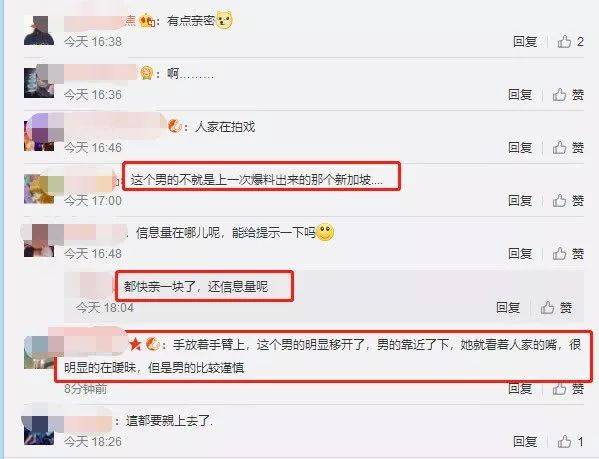Thumbs-up the 18:26 這都要親上去了 comment
This screenshot has height=459, width=599.
[570, 441]
